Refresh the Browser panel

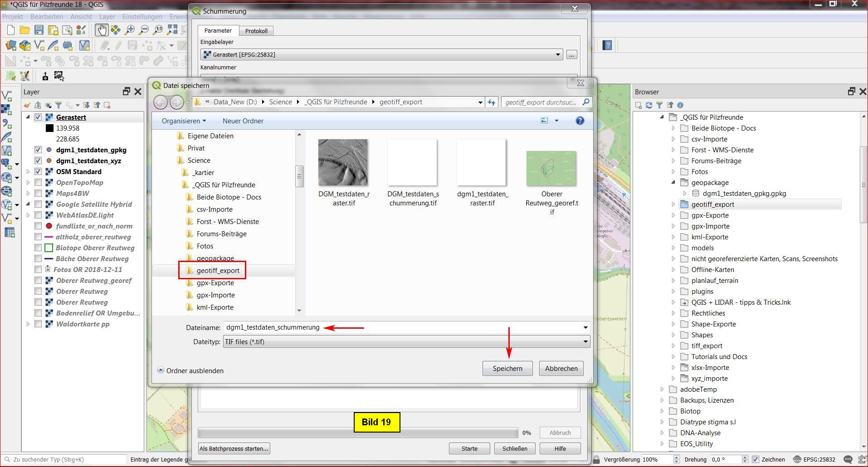point(649,105)
